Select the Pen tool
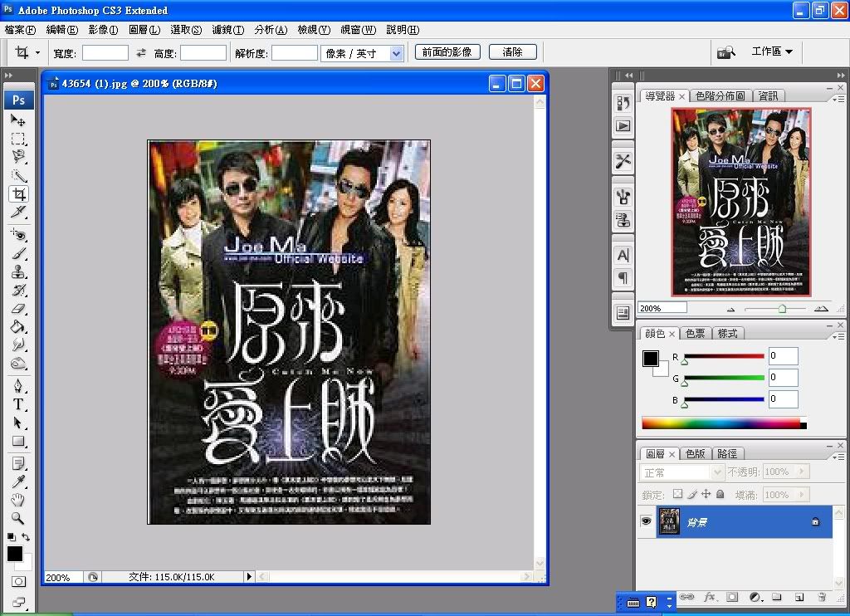The height and width of the screenshot is (616, 850). tap(18, 386)
